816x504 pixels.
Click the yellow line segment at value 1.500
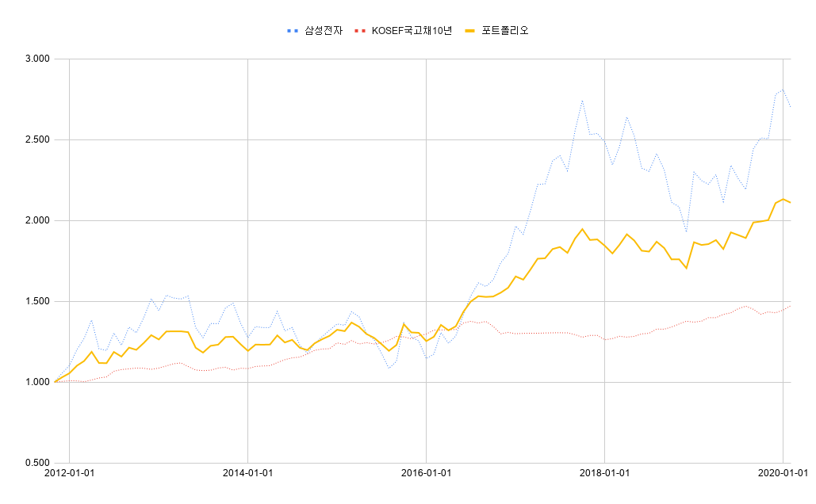point(470,300)
